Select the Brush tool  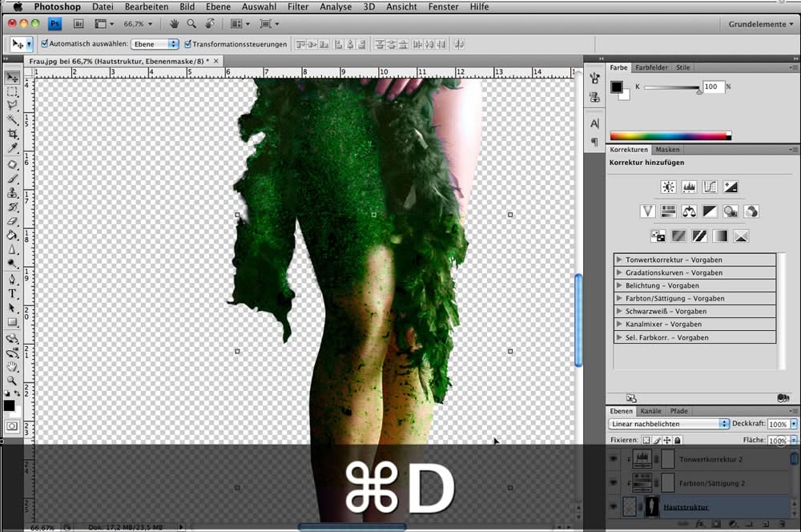12,179
